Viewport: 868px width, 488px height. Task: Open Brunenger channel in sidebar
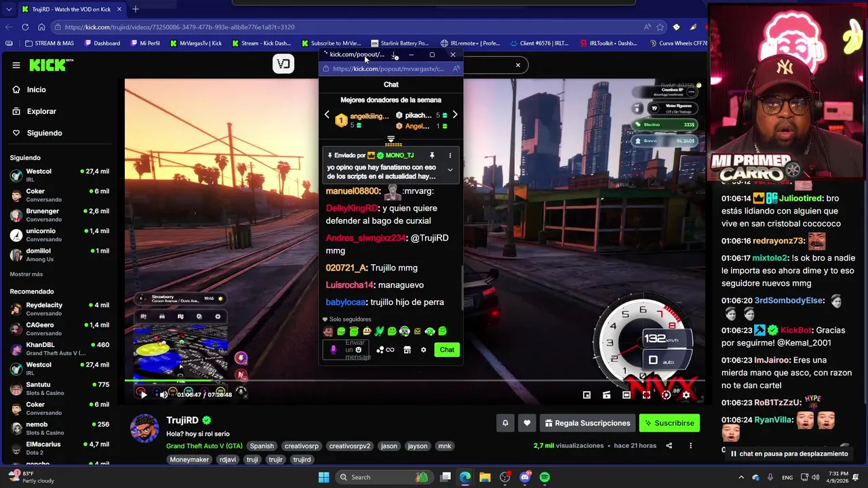tap(60, 215)
